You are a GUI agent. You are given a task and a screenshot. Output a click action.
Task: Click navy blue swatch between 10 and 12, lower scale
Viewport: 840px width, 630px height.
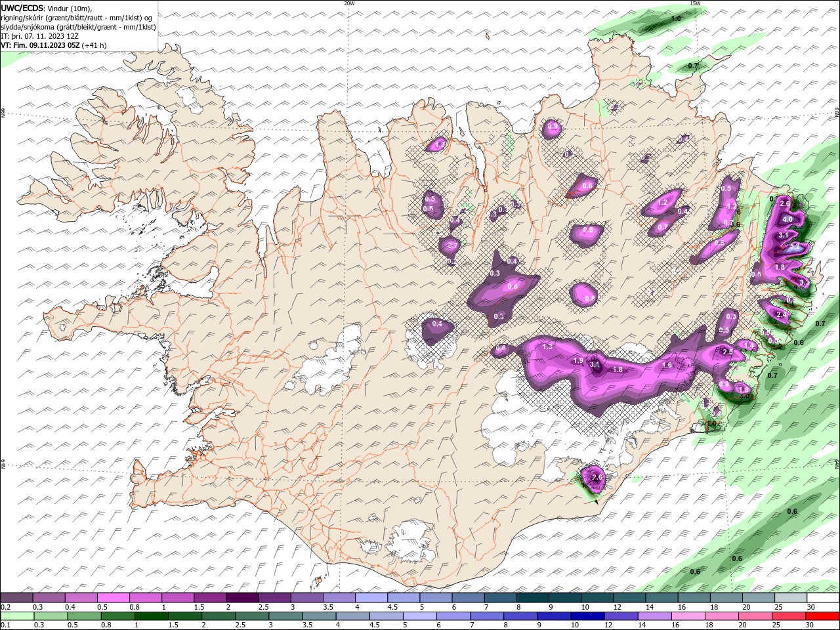[x=587, y=616]
